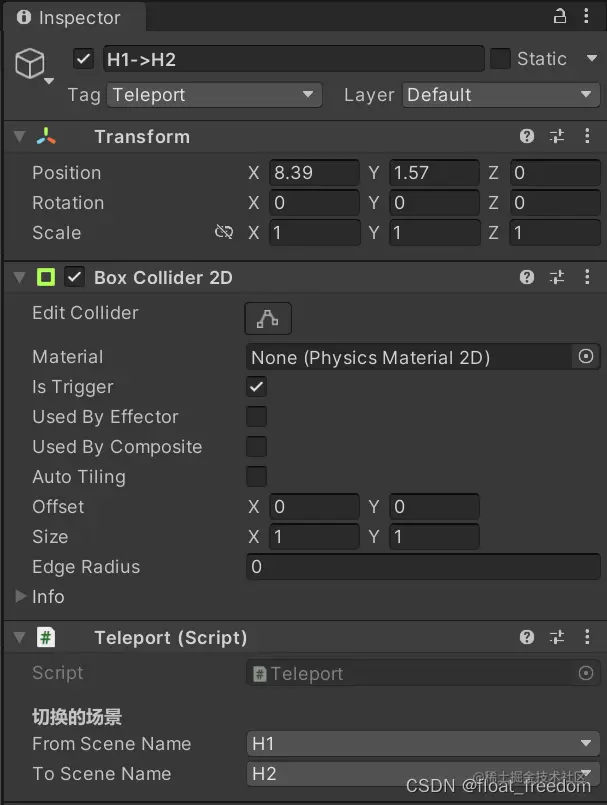Uncheck the Is Trigger checkbox
The image size is (607, 805).
tap(257, 386)
